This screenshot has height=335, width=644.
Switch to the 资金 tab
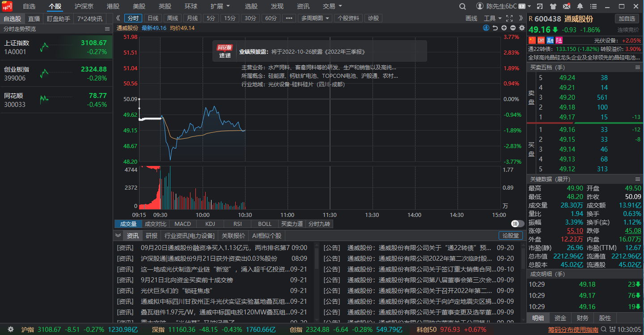[560, 318]
